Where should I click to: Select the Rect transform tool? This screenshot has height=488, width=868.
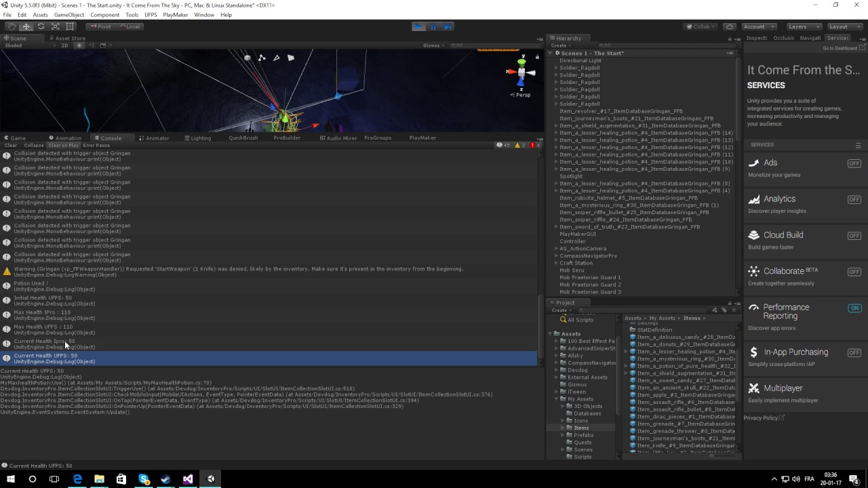click(x=70, y=26)
